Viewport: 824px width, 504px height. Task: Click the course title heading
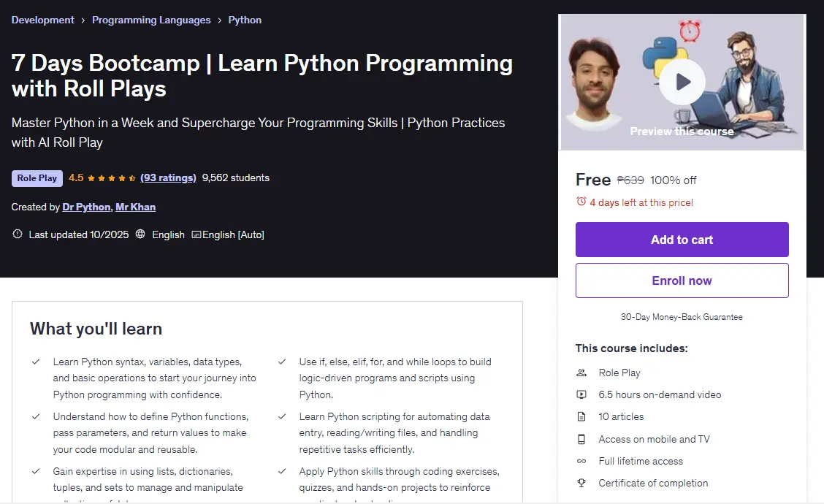pyautogui.click(x=262, y=76)
